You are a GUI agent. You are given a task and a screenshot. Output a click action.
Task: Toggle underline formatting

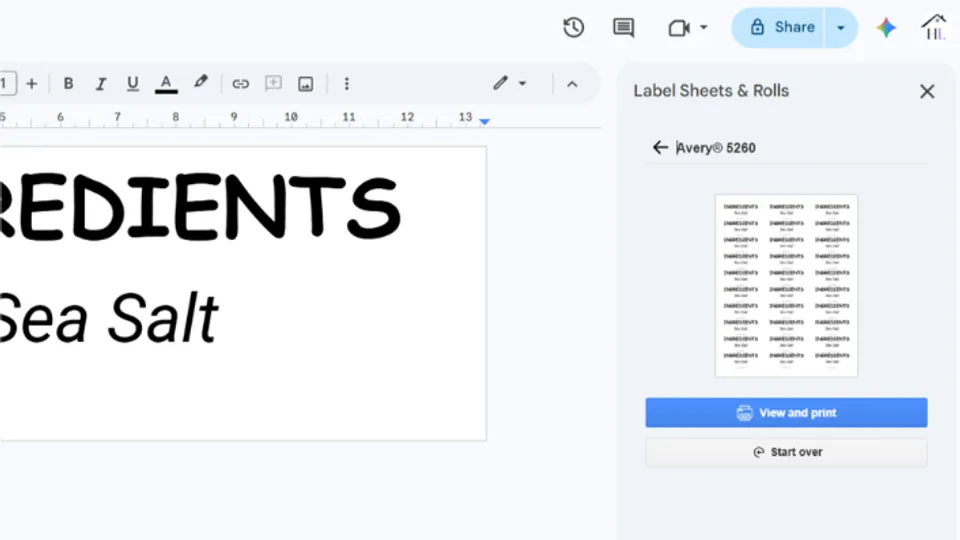tap(132, 83)
